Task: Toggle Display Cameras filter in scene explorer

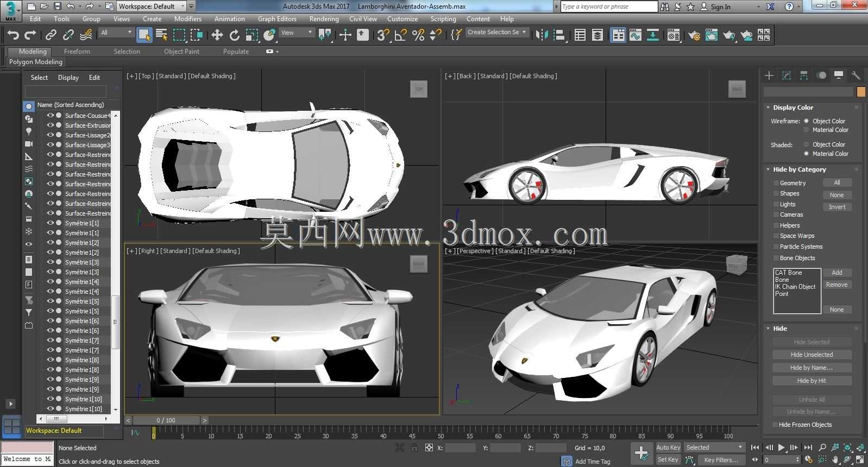Action: click(x=29, y=144)
